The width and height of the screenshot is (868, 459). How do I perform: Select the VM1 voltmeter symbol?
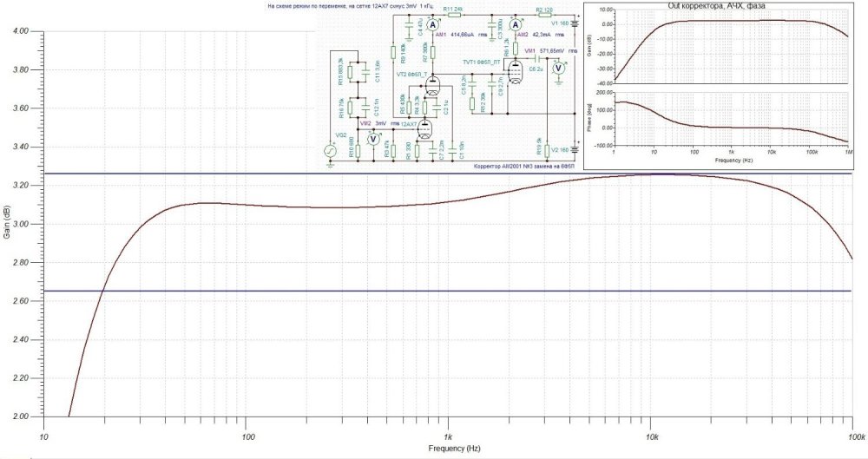click(x=560, y=67)
